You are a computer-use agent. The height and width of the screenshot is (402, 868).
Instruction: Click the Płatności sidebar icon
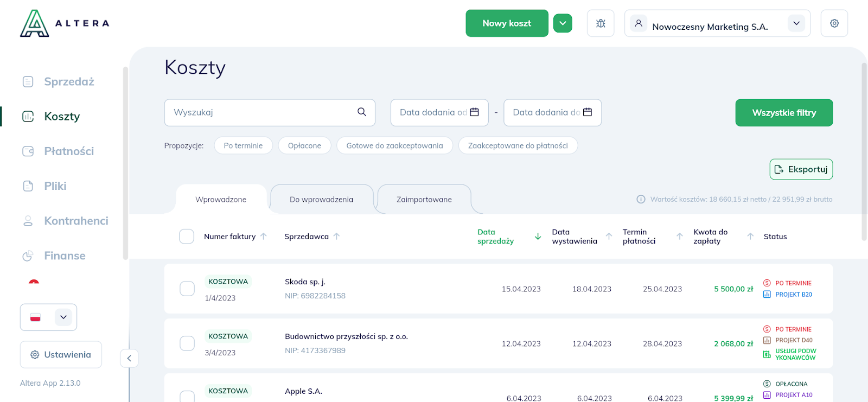pyautogui.click(x=28, y=151)
